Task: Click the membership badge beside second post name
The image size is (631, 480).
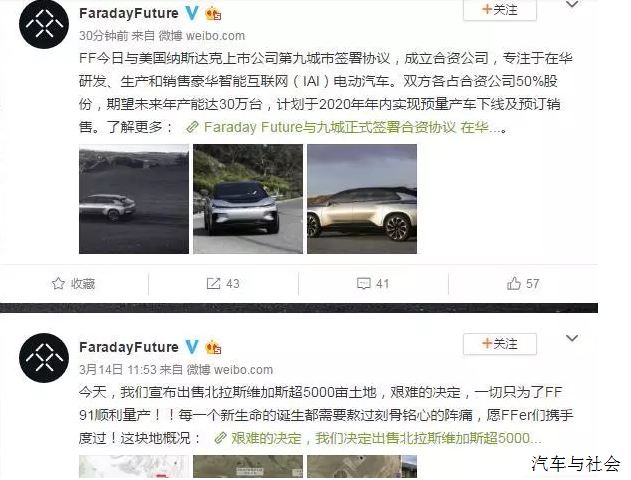Action: [x=213, y=347]
